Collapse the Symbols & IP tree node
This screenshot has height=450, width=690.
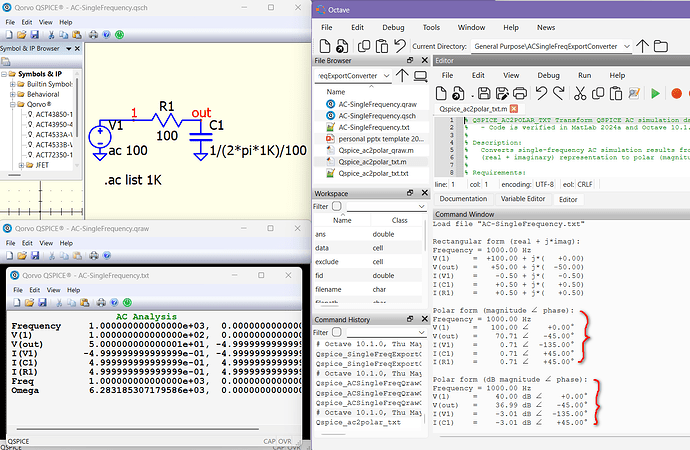pos(4,74)
